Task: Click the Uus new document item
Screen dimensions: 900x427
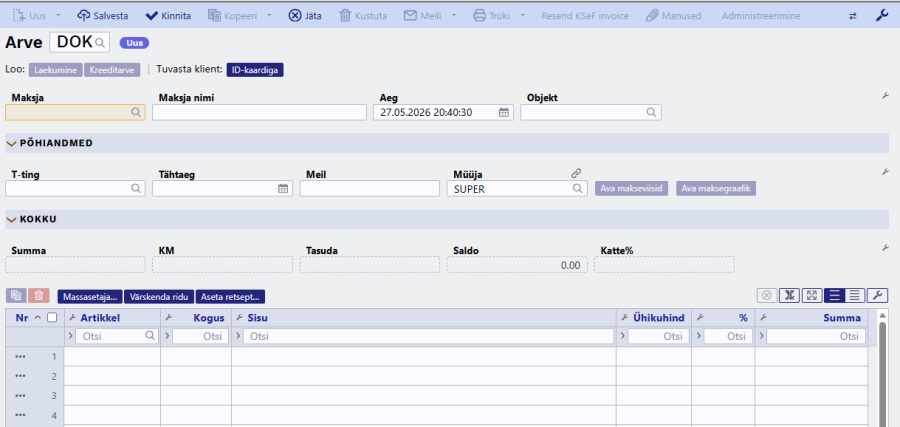Action: [29, 15]
